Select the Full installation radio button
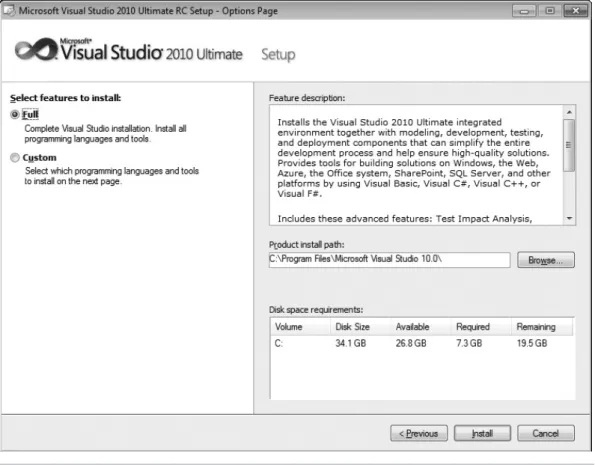 15,114
